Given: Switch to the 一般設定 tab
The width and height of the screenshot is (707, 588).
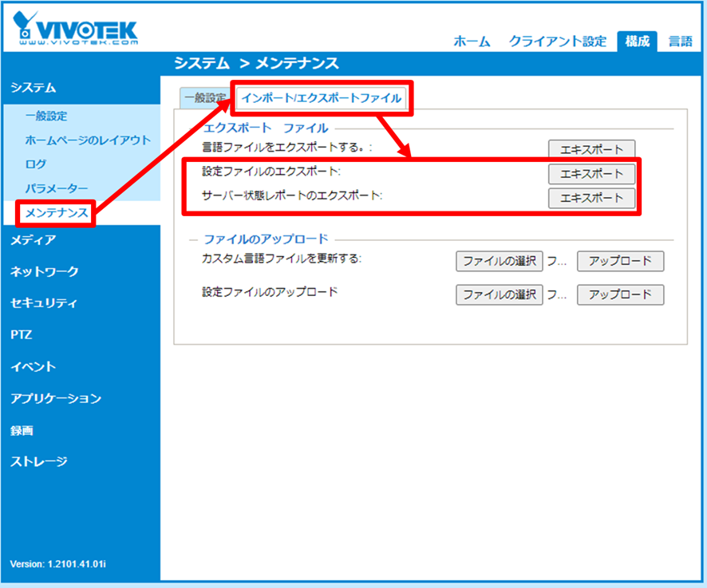Looking at the screenshot, I should point(205,98).
